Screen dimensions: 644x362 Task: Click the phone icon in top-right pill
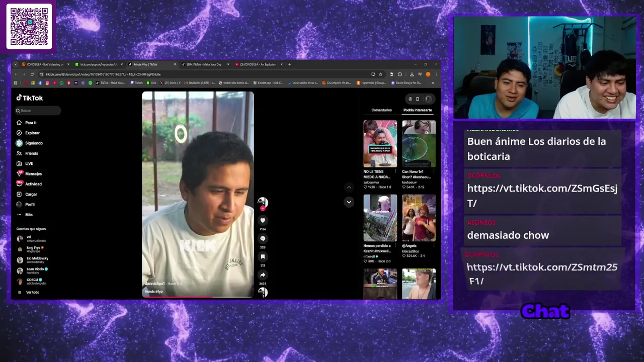click(417, 99)
